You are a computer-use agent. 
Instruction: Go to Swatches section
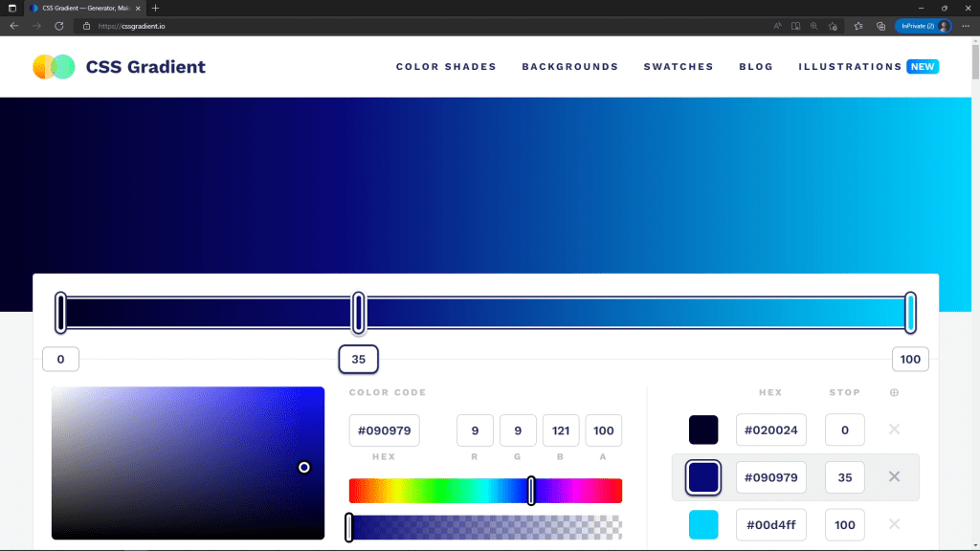[679, 67]
